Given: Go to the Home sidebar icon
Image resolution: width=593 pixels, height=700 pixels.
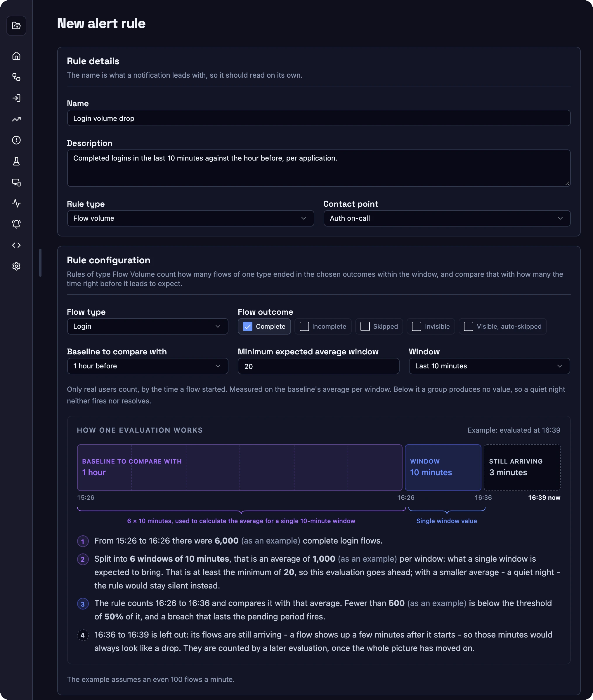Looking at the screenshot, I should tap(16, 56).
